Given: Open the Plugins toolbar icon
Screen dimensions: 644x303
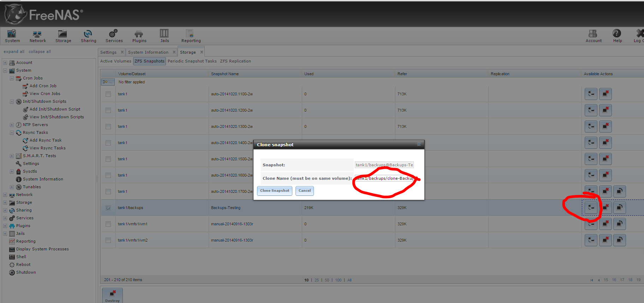Looking at the screenshot, I should tap(139, 36).
